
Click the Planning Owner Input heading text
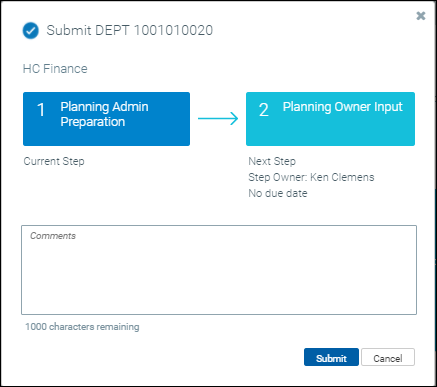click(343, 107)
